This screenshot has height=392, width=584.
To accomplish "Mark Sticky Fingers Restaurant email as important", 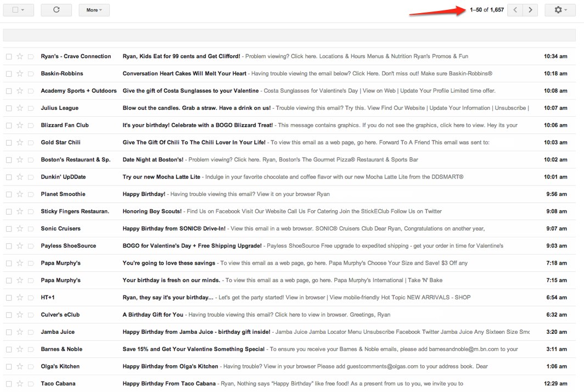I will tap(31, 212).
